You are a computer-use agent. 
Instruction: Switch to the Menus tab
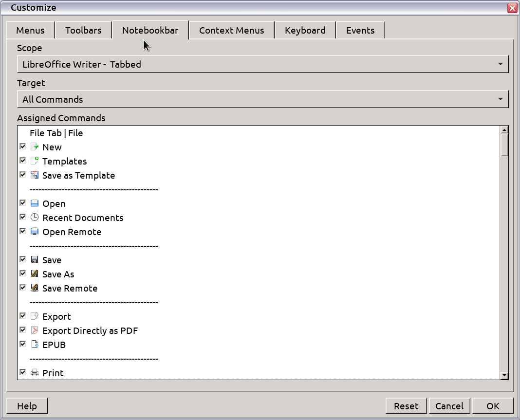coord(30,30)
